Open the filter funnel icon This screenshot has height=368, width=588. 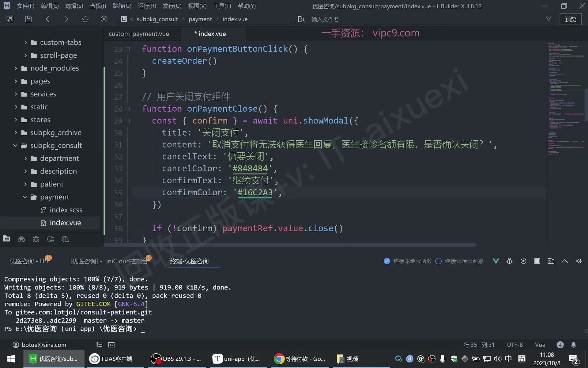click(548, 19)
